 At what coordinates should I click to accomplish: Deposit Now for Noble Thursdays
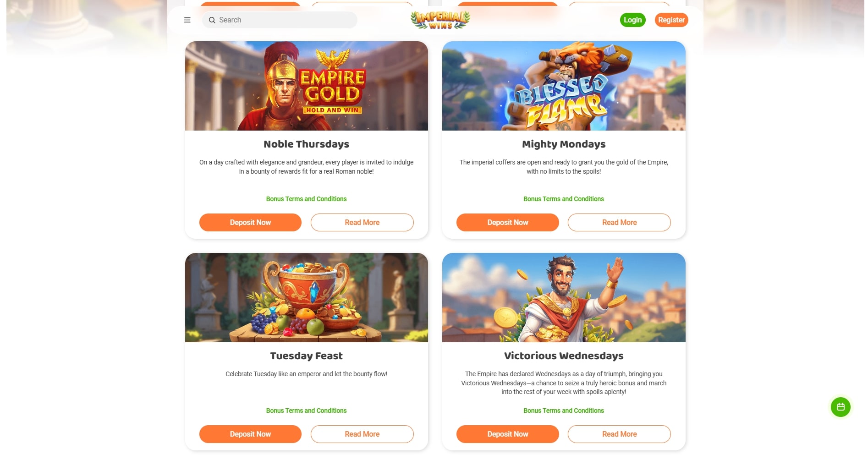tap(250, 222)
